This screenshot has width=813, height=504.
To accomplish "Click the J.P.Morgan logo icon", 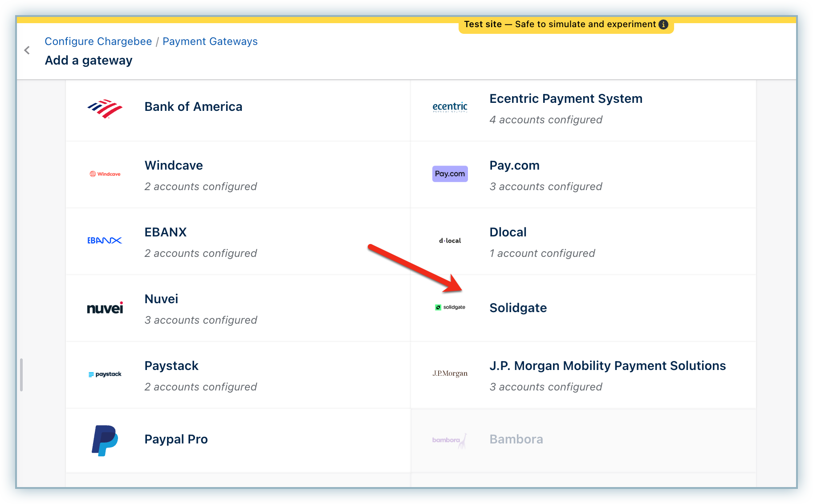I will (x=450, y=374).
